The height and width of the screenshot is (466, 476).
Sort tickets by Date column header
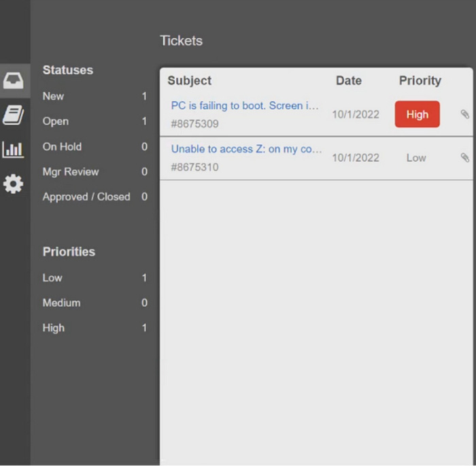348,81
